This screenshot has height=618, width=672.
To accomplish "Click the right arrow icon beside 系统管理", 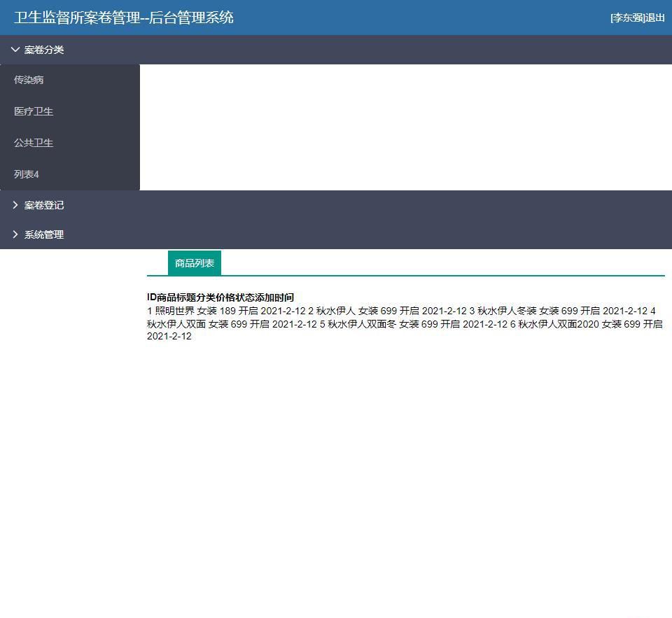I will 15,234.
